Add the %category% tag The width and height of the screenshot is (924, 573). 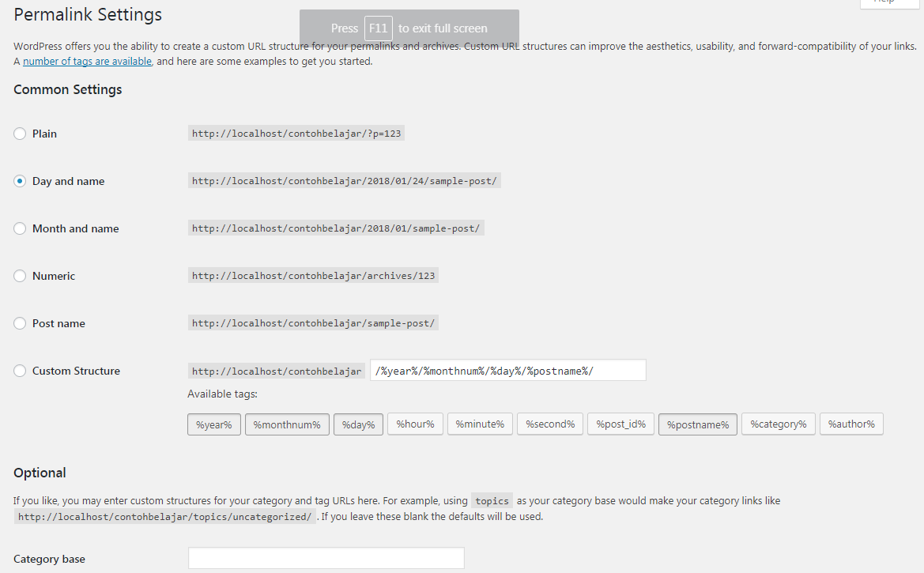click(x=779, y=424)
